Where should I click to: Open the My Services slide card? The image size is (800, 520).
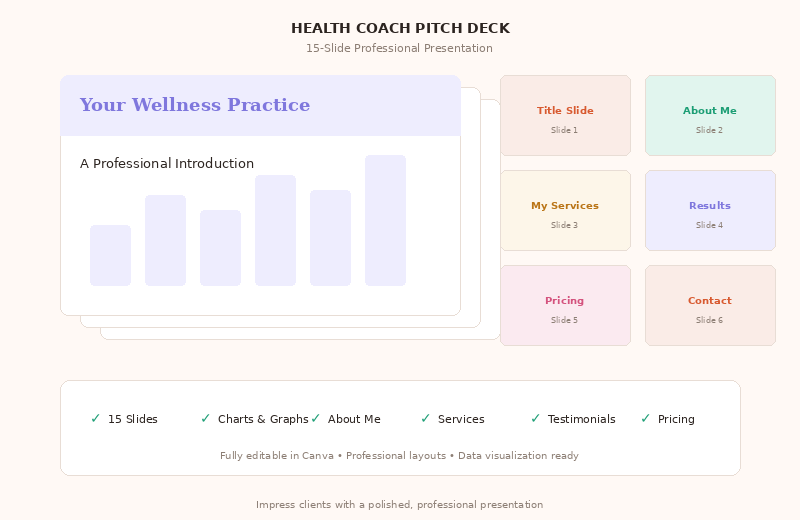(565, 211)
